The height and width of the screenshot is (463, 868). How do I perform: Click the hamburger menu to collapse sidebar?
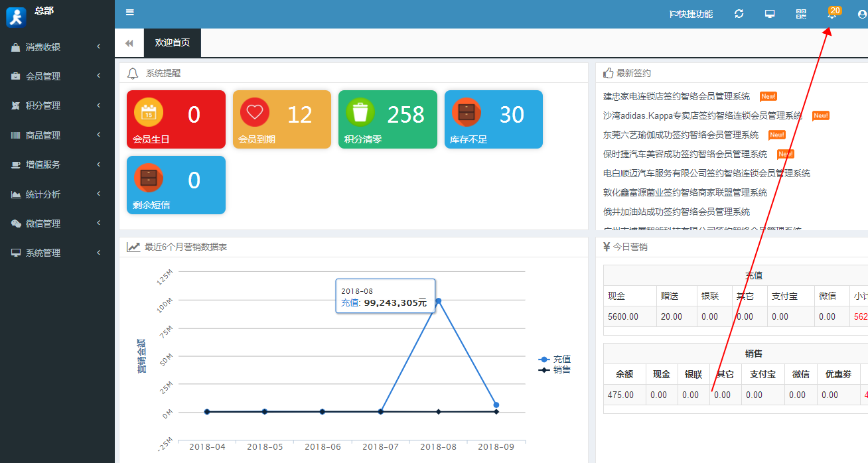tap(130, 12)
